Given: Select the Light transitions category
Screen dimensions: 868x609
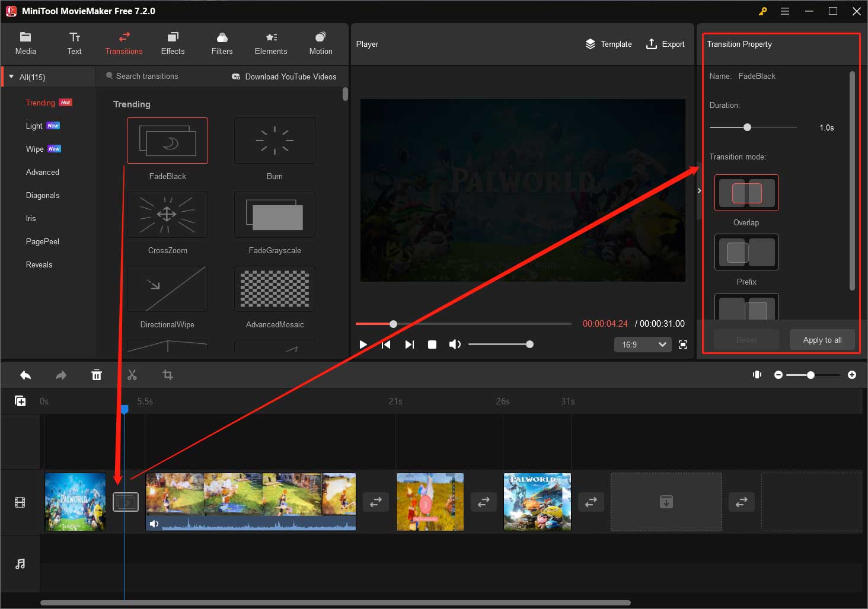Looking at the screenshot, I should (34, 126).
